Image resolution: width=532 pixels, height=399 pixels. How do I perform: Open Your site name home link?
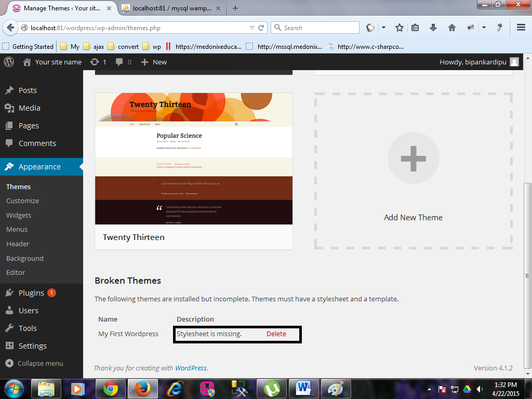click(52, 62)
